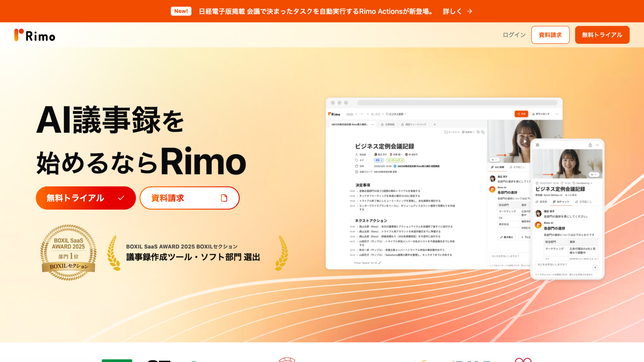Screen dimensions: 644x362
Task: Go to Home breadcrumb in the mockup
Action: click(x=350, y=114)
